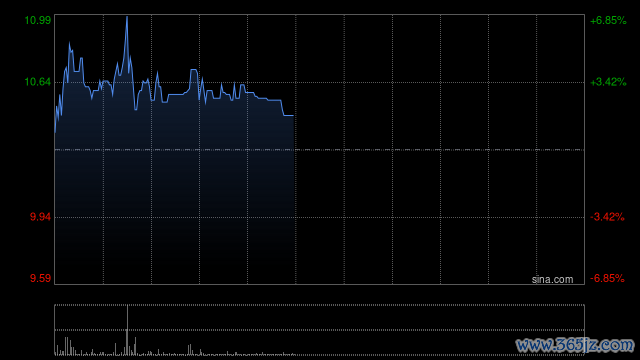Click the highest peak of the price line
The height and width of the screenshot is (360, 640).
point(127,18)
